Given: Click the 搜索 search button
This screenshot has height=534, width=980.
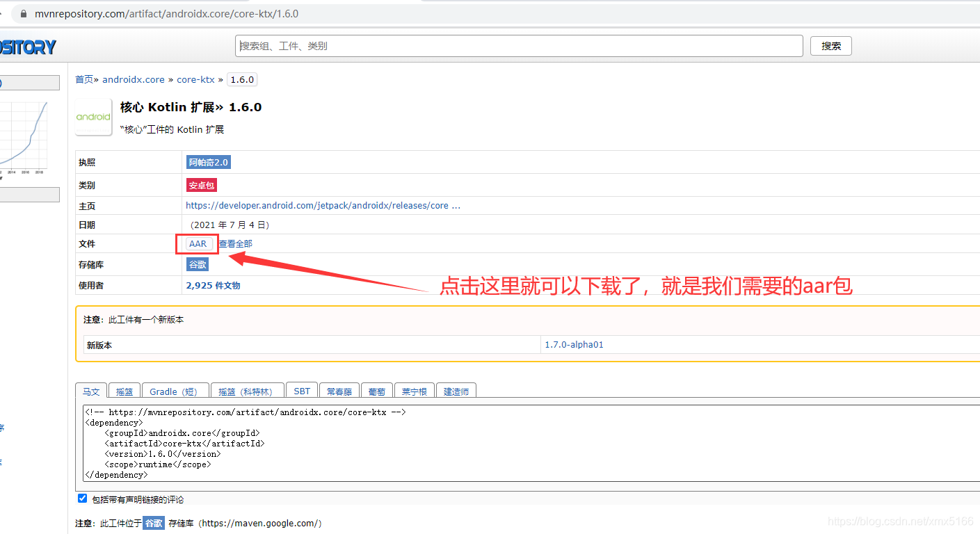Looking at the screenshot, I should (831, 46).
